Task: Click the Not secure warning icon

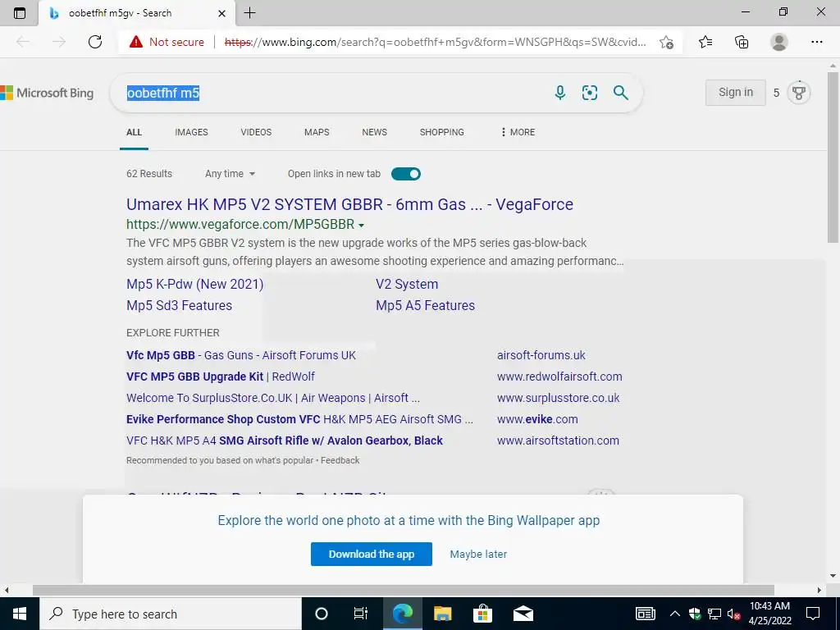Action: tap(136, 42)
